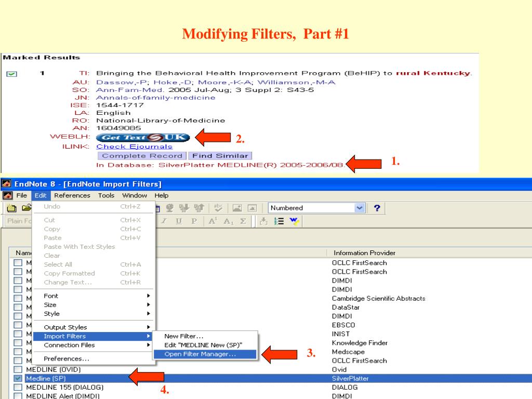Viewport: 532px width, 399px height.
Task: Click the Symbol sigma icon
Action: (x=243, y=221)
